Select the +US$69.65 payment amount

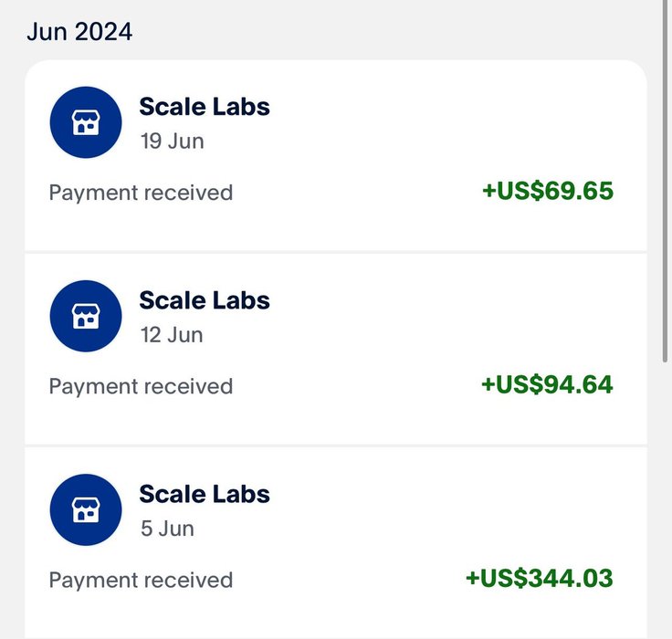point(547,192)
